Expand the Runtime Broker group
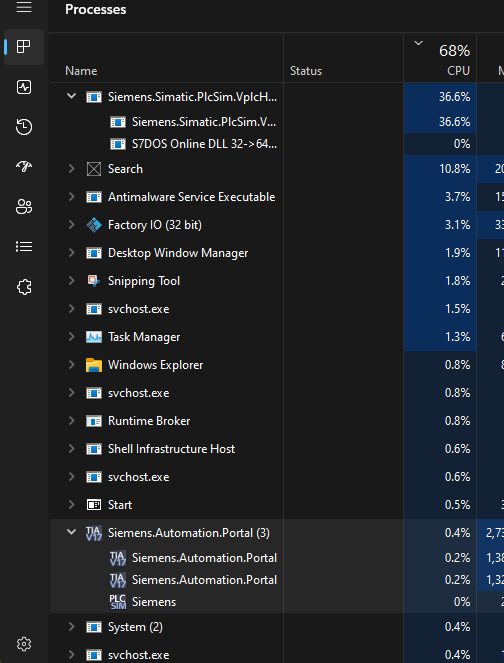504x663 pixels. tap(71, 421)
